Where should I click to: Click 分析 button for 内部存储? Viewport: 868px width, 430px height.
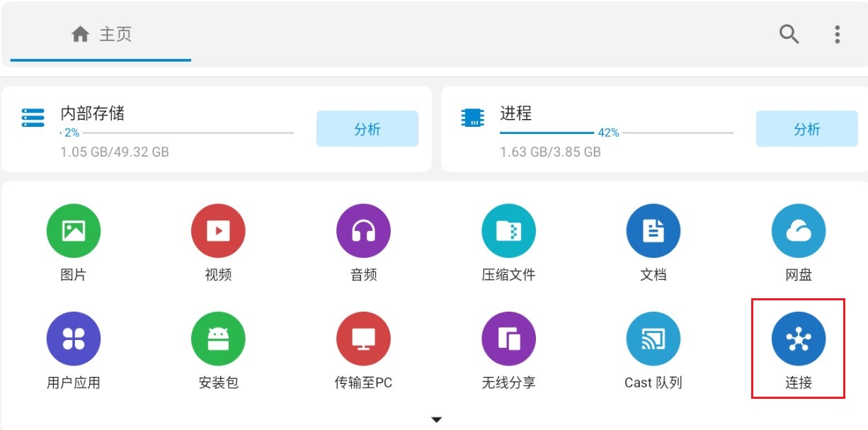click(367, 129)
